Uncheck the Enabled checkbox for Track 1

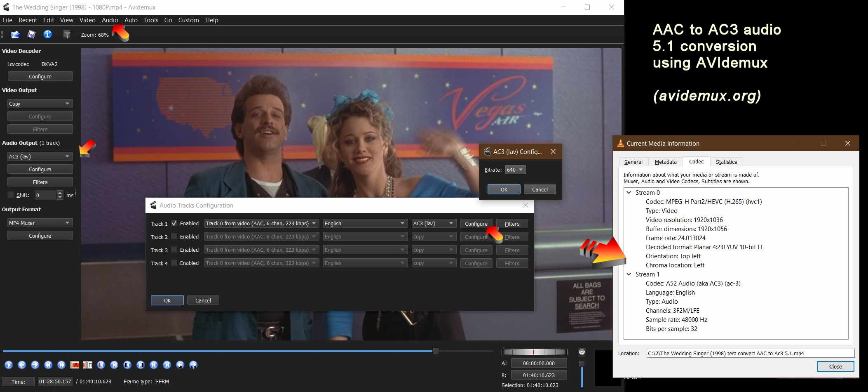[x=174, y=223]
